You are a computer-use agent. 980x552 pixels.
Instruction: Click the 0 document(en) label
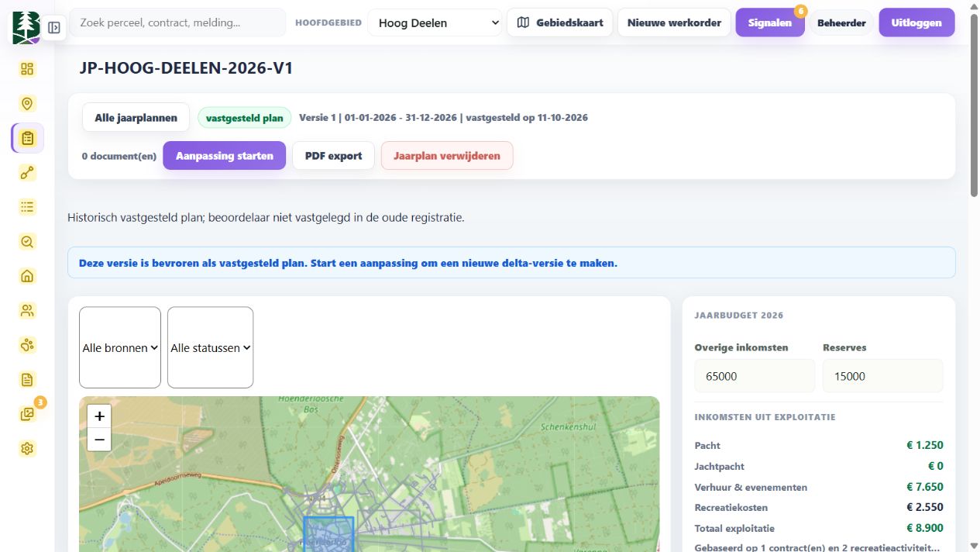pyautogui.click(x=119, y=156)
